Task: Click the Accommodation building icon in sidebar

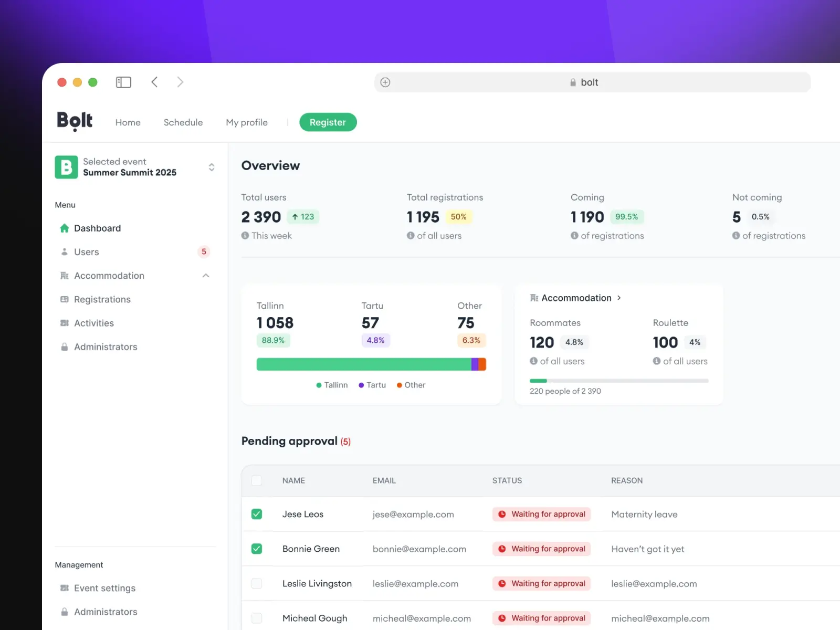Action: (65, 276)
